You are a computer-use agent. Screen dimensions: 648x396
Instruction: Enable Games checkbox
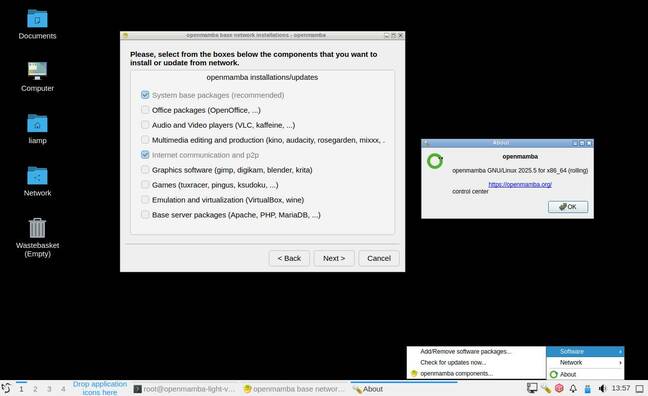[x=145, y=184]
